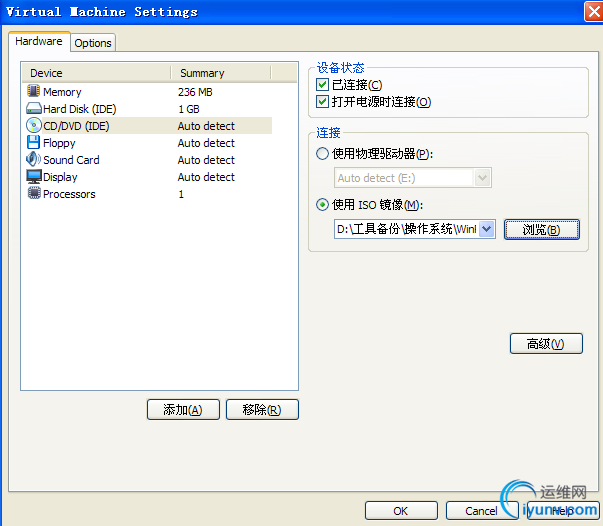Screen dimensions: 603x526
Task: Click Auto detect summary for Display
Action: pos(206,177)
